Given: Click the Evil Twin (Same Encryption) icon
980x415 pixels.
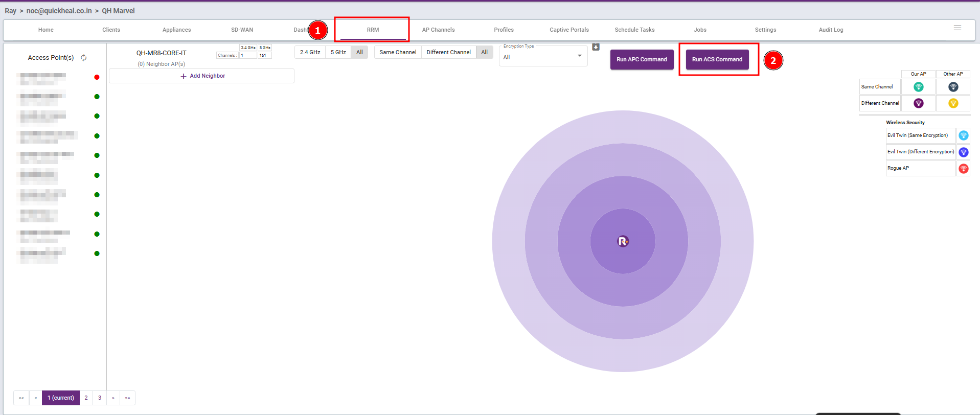Looking at the screenshot, I should [963, 135].
